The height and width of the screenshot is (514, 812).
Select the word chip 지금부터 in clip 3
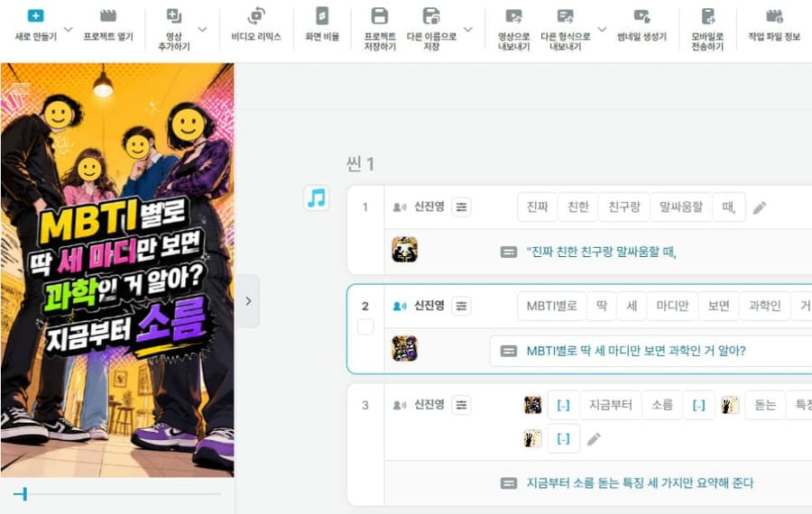coord(611,405)
